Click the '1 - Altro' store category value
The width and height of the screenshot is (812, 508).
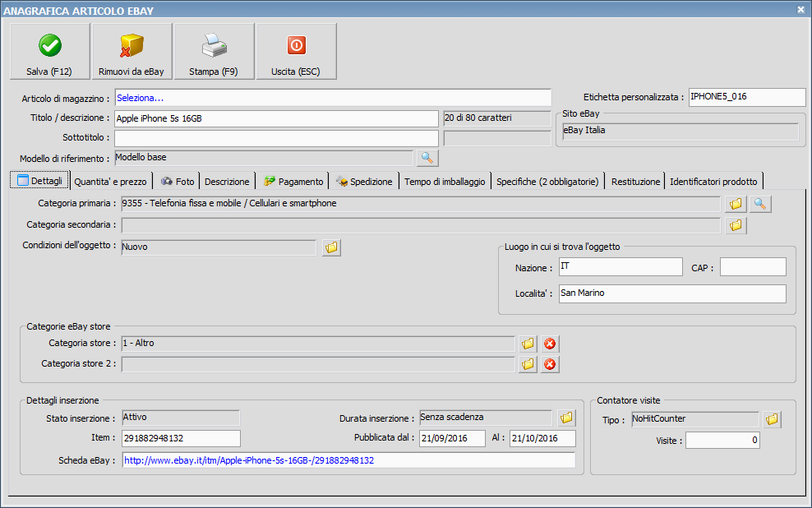coord(318,344)
